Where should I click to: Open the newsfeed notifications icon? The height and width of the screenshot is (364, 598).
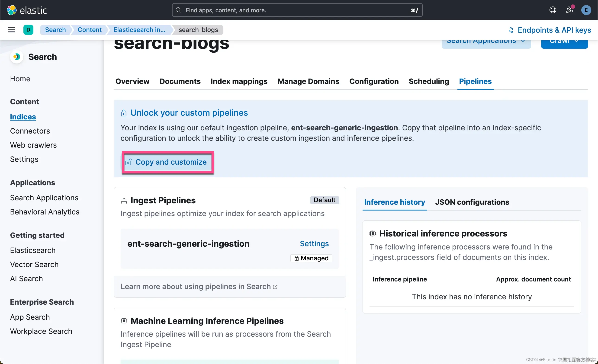[x=569, y=10]
